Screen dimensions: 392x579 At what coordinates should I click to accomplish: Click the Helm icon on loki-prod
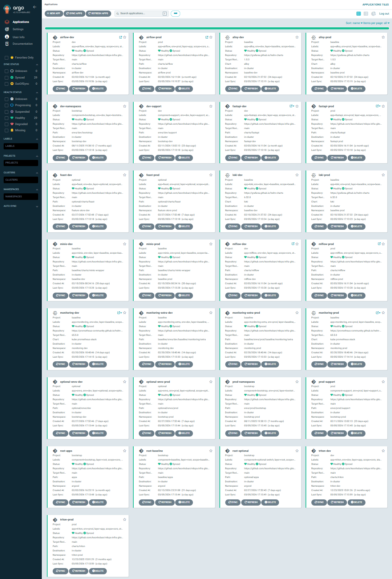314,175
